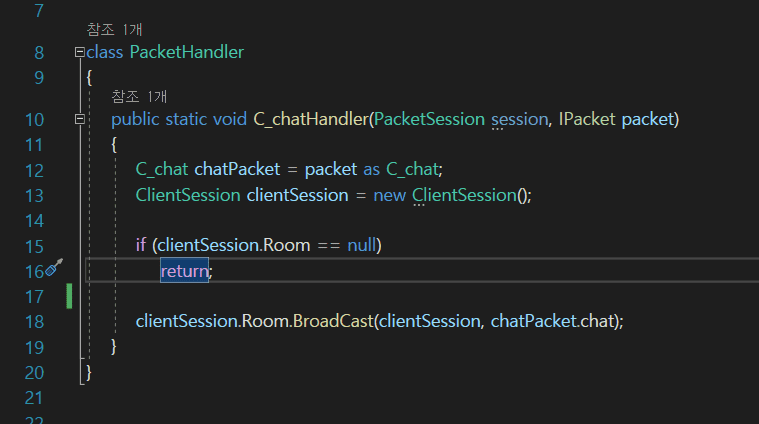This screenshot has height=424, width=759.
Task: Open the references link above C_chatHandler
Action: (x=139, y=96)
